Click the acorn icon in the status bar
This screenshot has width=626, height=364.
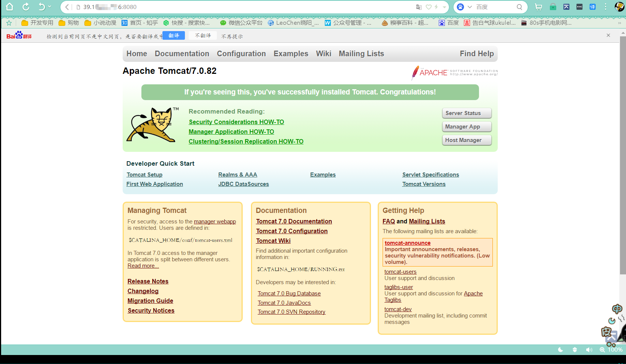[575, 350]
